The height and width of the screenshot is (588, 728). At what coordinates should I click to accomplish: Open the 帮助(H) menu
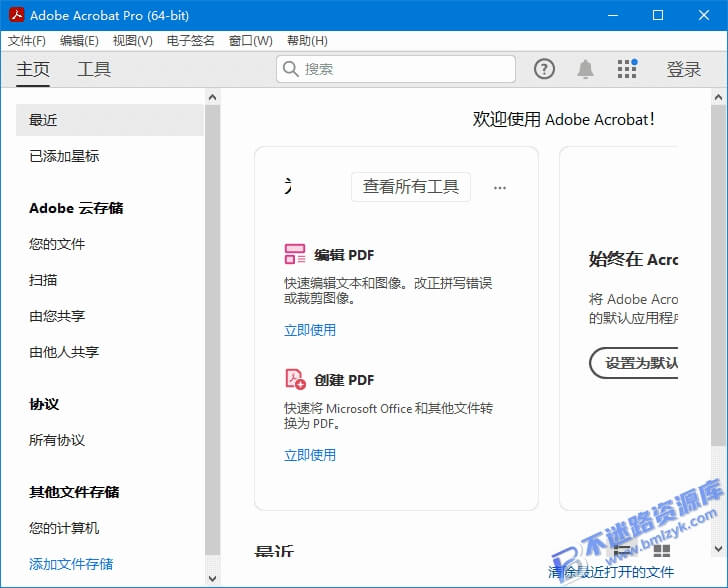click(x=307, y=41)
